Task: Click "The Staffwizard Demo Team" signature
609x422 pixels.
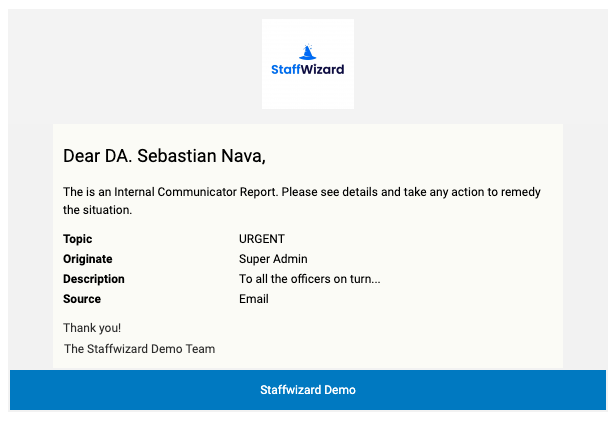Action: click(x=139, y=349)
